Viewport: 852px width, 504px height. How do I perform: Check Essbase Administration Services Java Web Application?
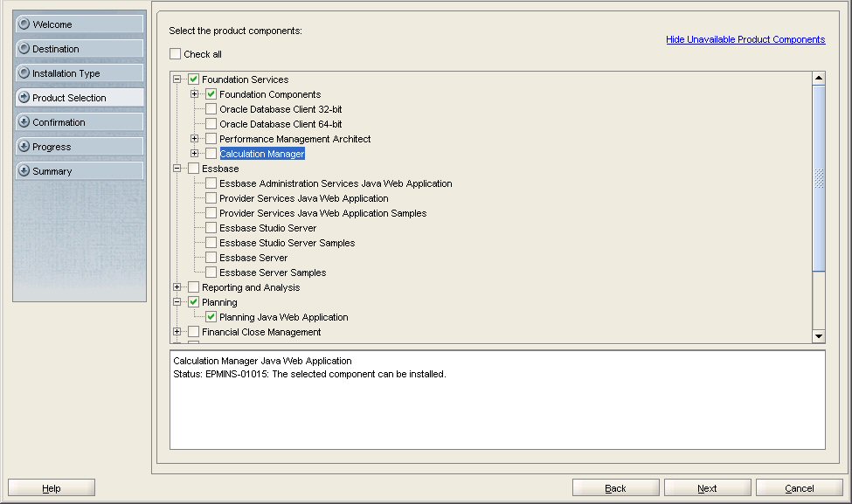pyautogui.click(x=211, y=183)
